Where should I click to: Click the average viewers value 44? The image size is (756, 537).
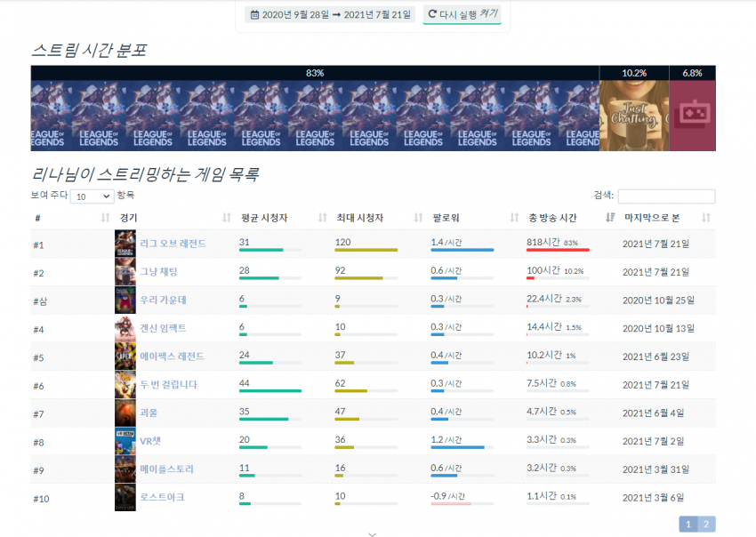[x=245, y=383]
